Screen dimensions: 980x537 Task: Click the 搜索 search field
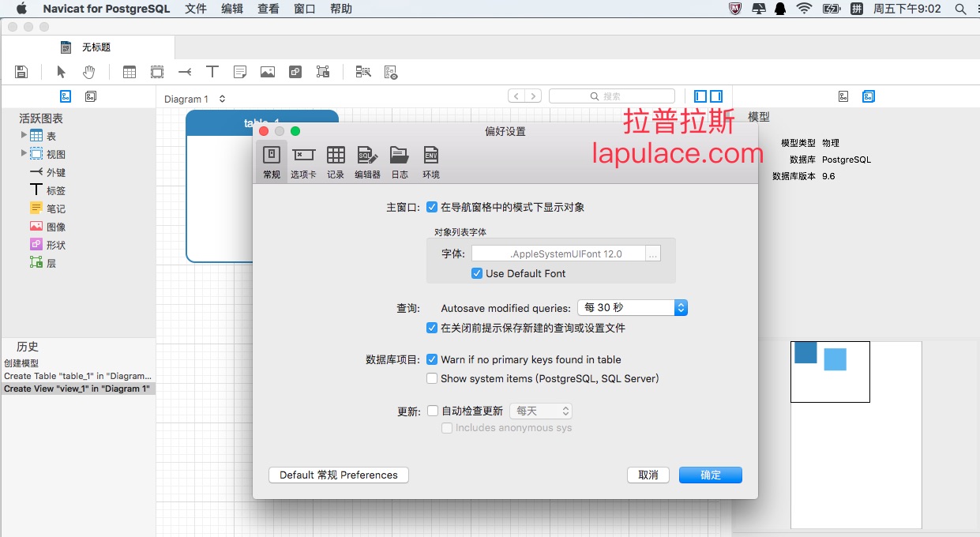point(612,96)
